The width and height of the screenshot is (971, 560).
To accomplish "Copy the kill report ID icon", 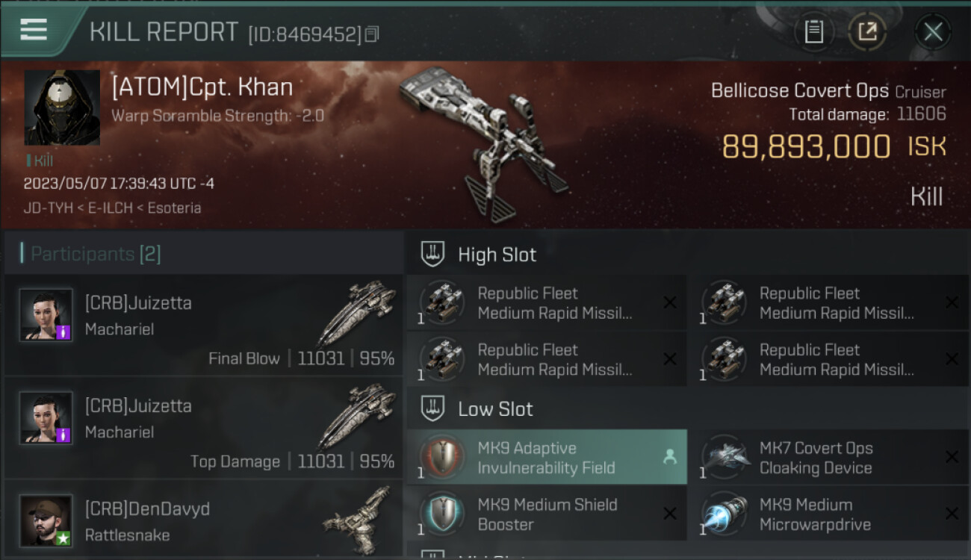I will [x=372, y=34].
